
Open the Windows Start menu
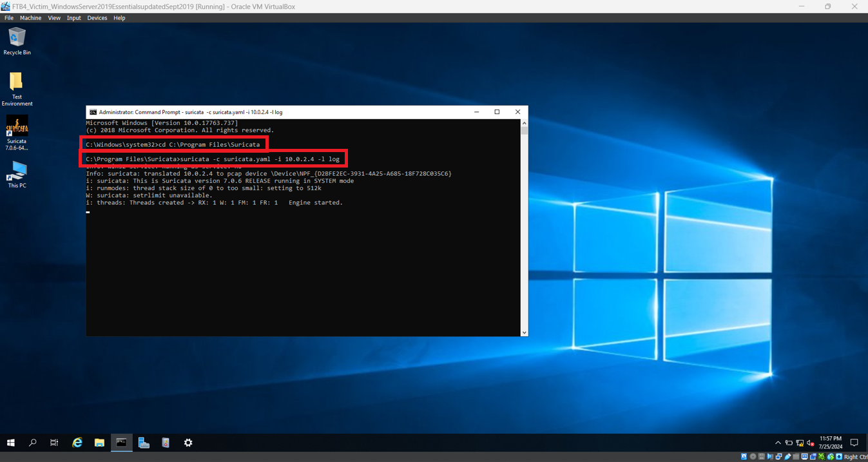10,443
